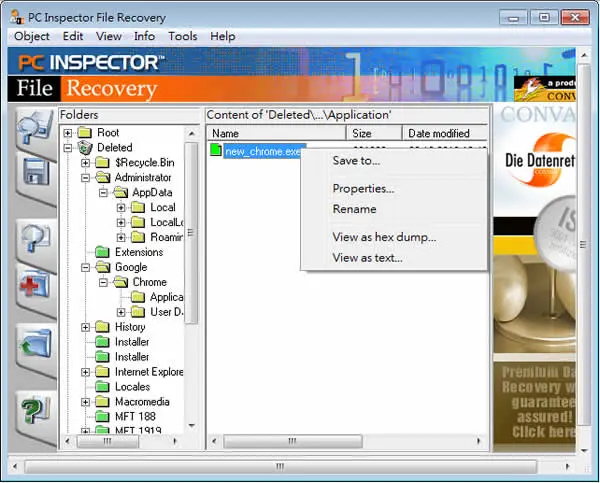The width and height of the screenshot is (600, 483).
Task: Click the Find search magnifier sidebar icon
Action: [x=36, y=238]
